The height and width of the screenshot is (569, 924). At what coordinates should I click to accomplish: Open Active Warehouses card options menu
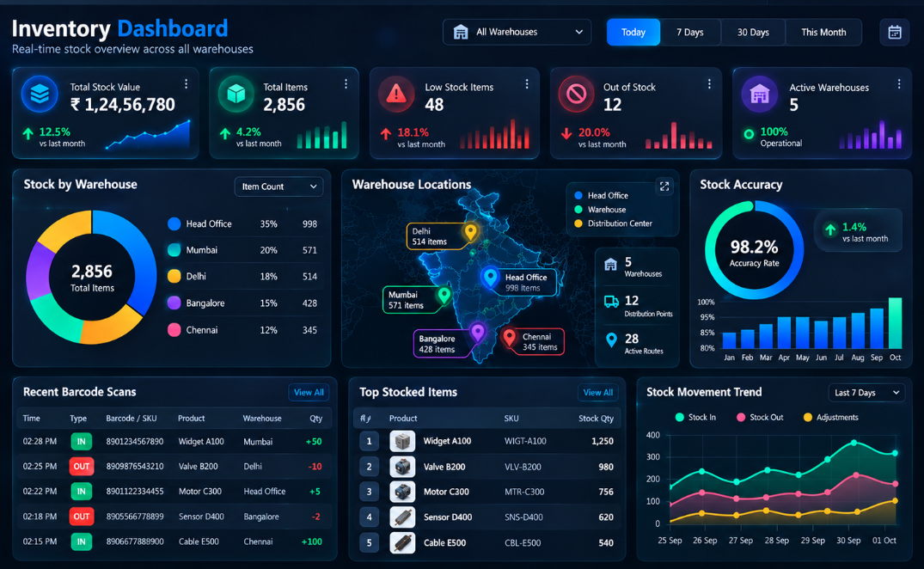pos(899,84)
